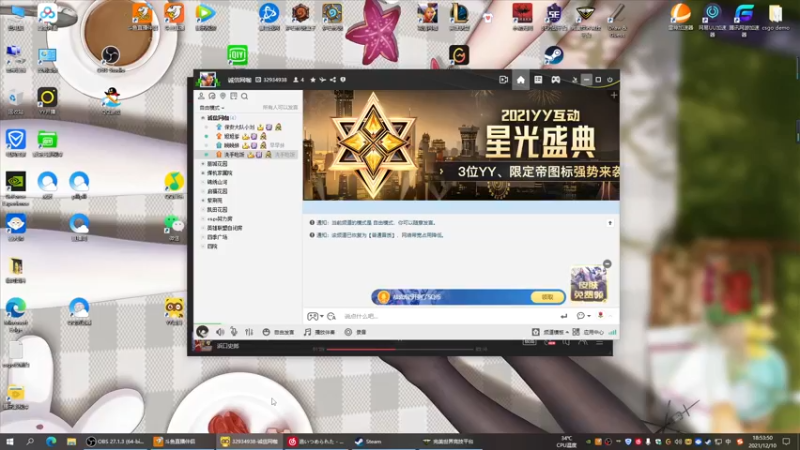This screenshot has height=450, width=800.
Task: Switch to OBS 27.1.3 in the taskbar
Action: [115, 441]
